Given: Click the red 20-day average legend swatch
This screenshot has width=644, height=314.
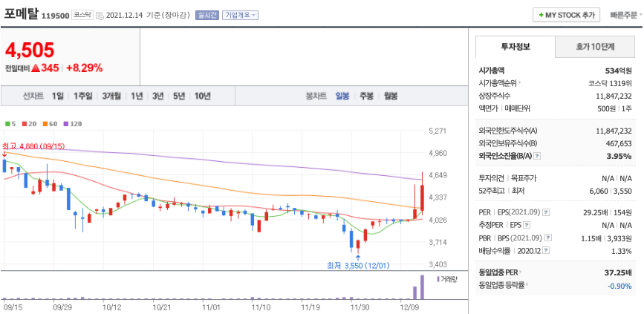Looking at the screenshot, I should tap(25, 123).
